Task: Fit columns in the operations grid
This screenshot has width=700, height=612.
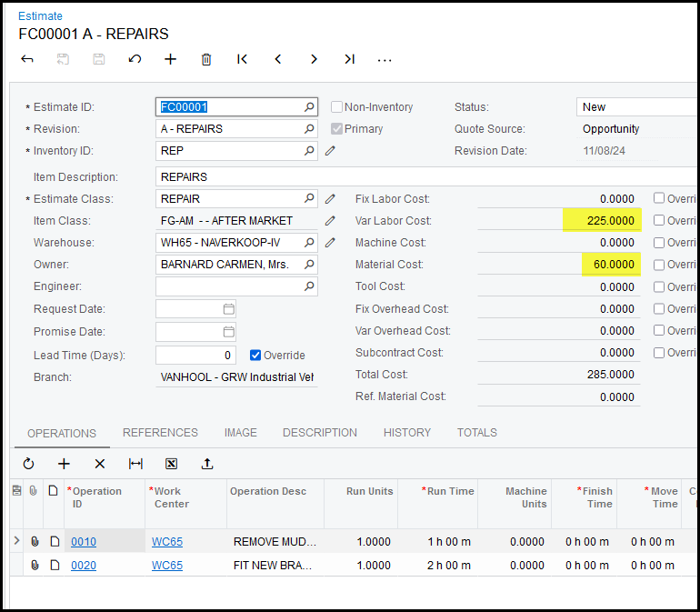Action: tap(135, 464)
